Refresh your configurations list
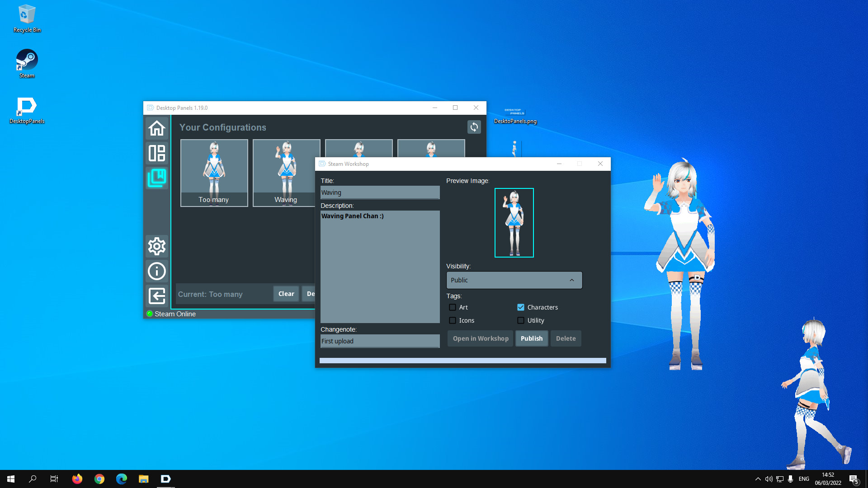Screen dimensions: 868x488 point(474,127)
